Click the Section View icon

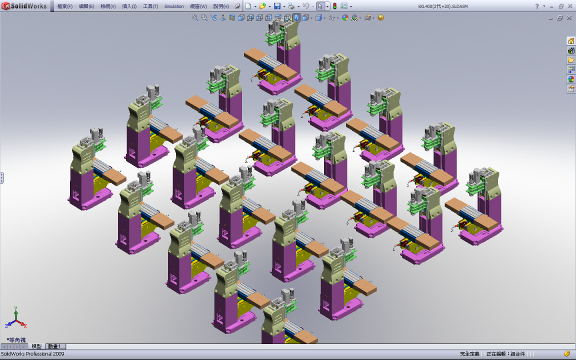[x=232, y=18]
